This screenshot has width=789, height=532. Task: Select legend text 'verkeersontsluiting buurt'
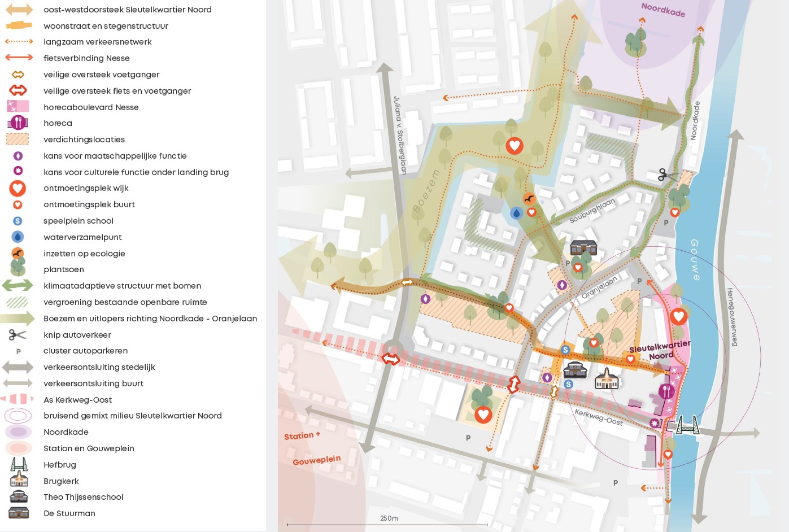pos(94,383)
